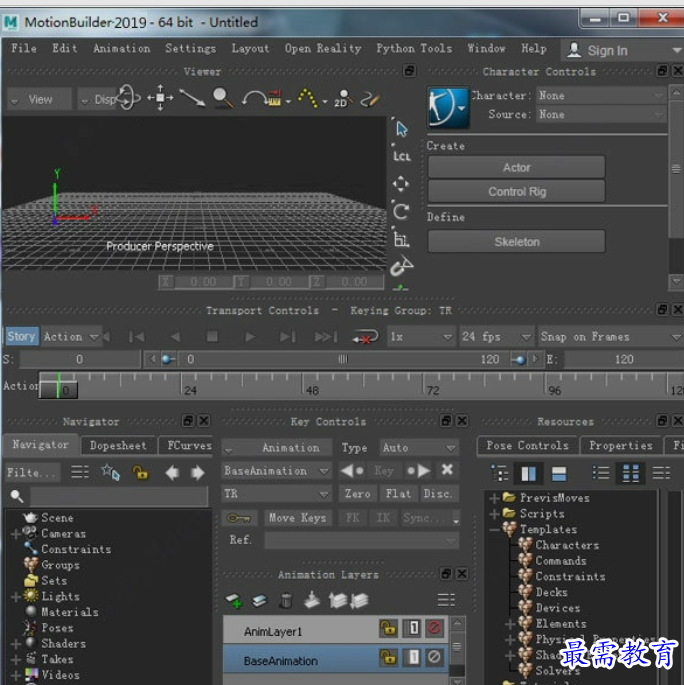Open the 1x playback speed dropdown
Viewport: 684px width, 685px height.
pos(421,337)
